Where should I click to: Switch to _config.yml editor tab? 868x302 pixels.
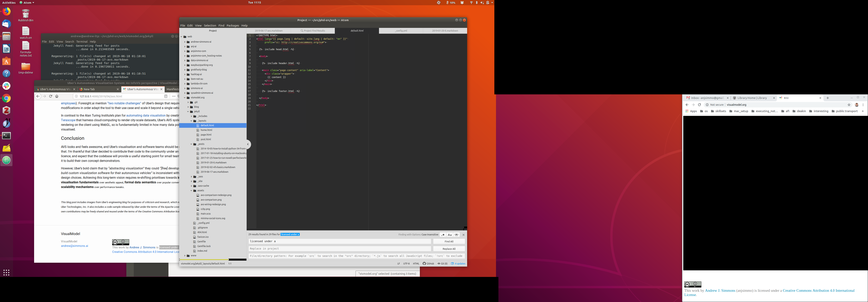[401, 31]
